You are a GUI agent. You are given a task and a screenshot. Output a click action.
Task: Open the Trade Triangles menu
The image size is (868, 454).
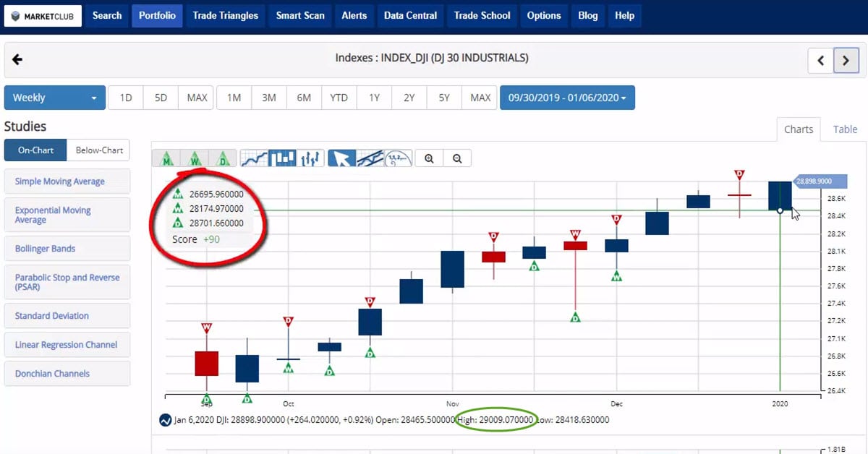tap(225, 15)
